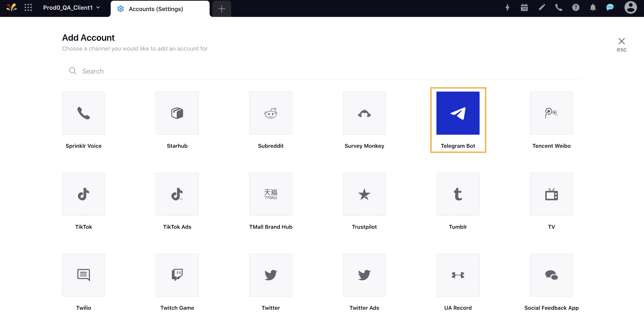Screen dimensions: 644x319
Task: Open the help question mark icon
Action: pyautogui.click(x=576, y=8)
